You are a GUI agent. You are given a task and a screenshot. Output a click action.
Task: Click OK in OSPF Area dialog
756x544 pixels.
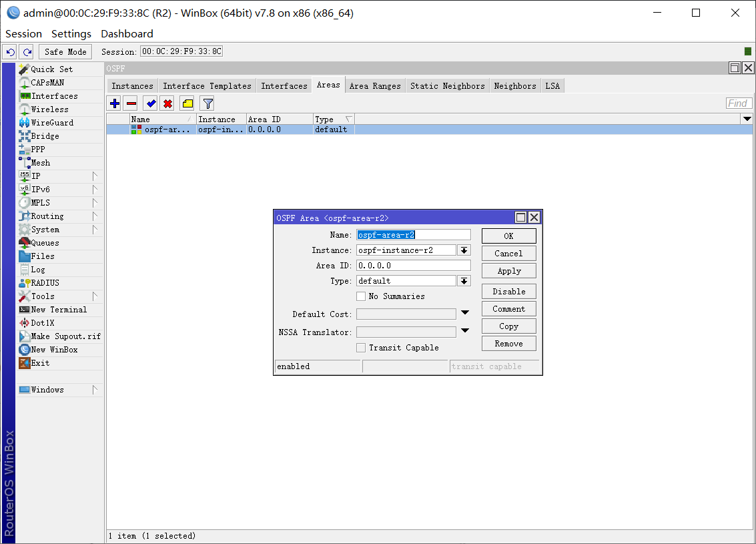click(508, 236)
